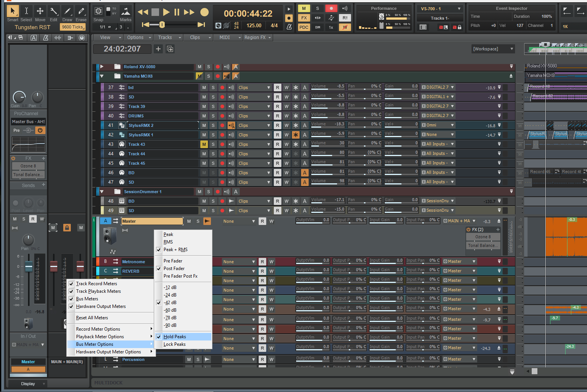Toggle the global FX bypass button
Screen dimensions: 587x392
(304, 18)
